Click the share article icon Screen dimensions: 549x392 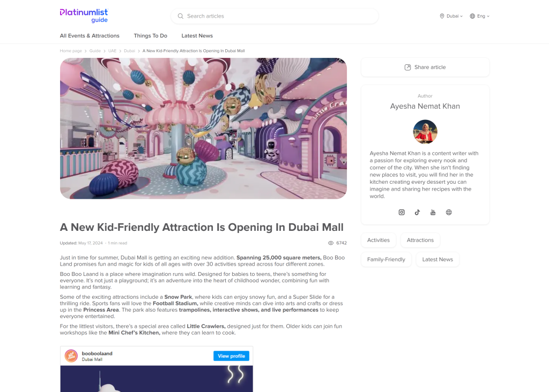(x=407, y=67)
